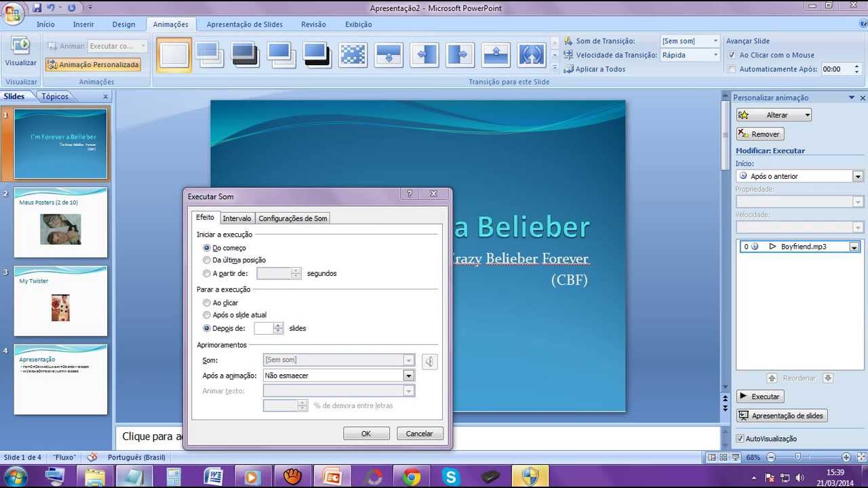Click the Office button logo
This screenshot has height=488, width=868.
click(12, 14)
